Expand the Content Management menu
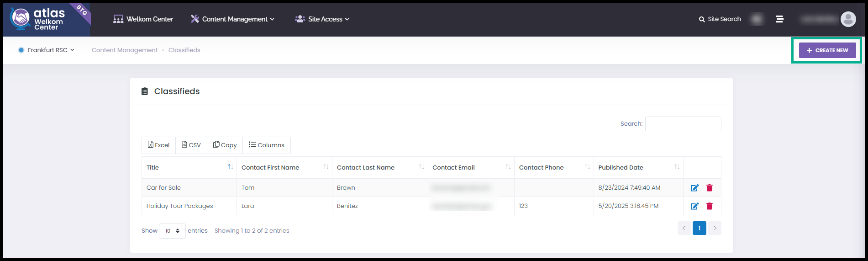This screenshot has width=868, height=261. click(x=232, y=19)
